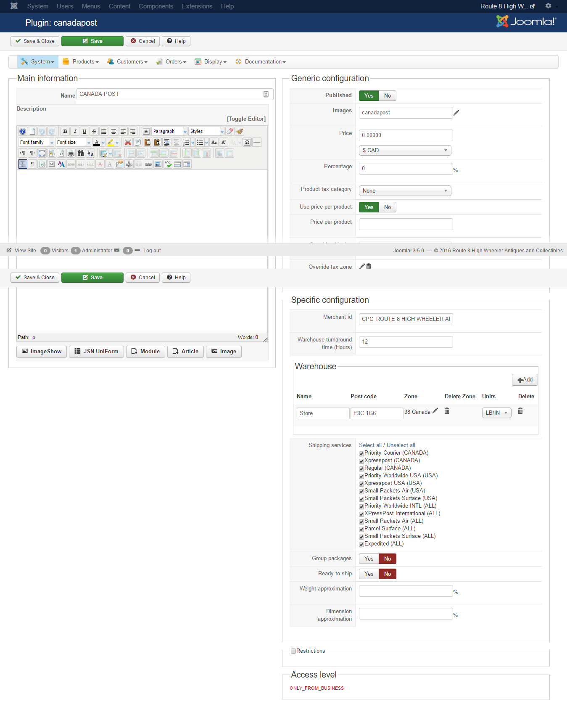The image size is (567, 728).
Task: Open find with the binoculars icon
Action: 81,154
